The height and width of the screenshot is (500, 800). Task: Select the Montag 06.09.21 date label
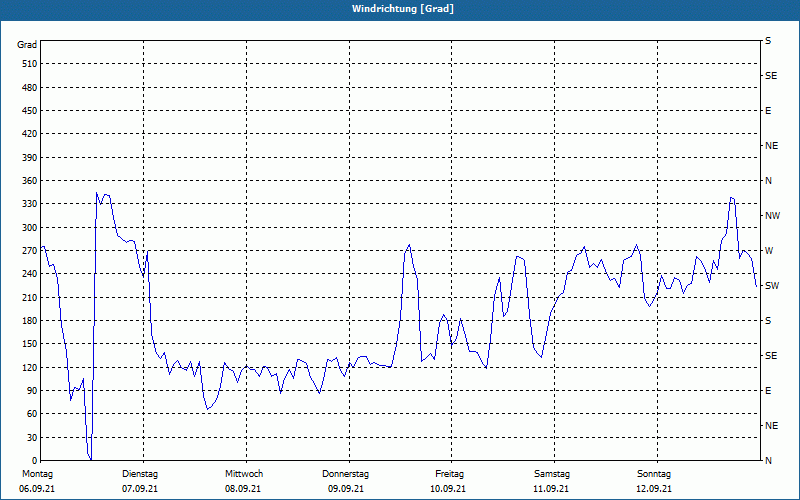pyautogui.click(x=37, y=481)
